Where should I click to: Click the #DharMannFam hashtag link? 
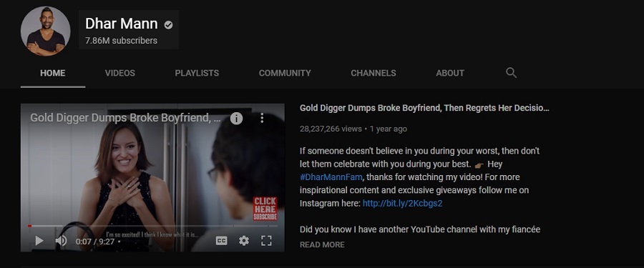[x=331, y=177]
